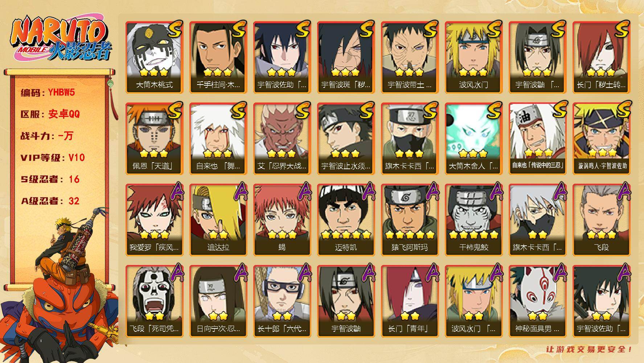Select the 自来也「传说中的三忍」 card
644x363 pixels.
(x=537, y=139)
